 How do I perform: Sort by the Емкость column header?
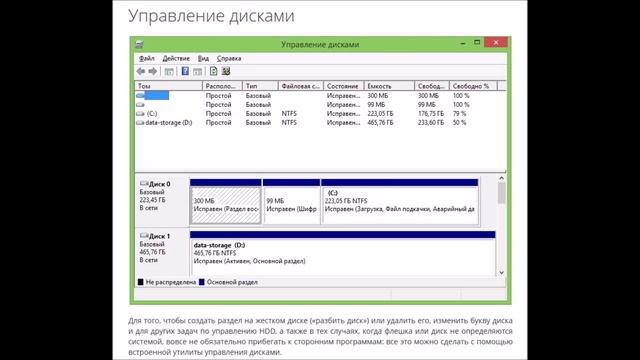389,86
